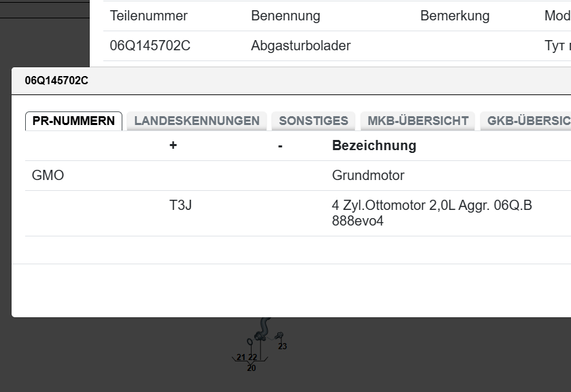Image resolution: width=571 pixels, height=392 pixels.
Task: Click group number 20 in the diagram
Action: [x=252, y=368]
